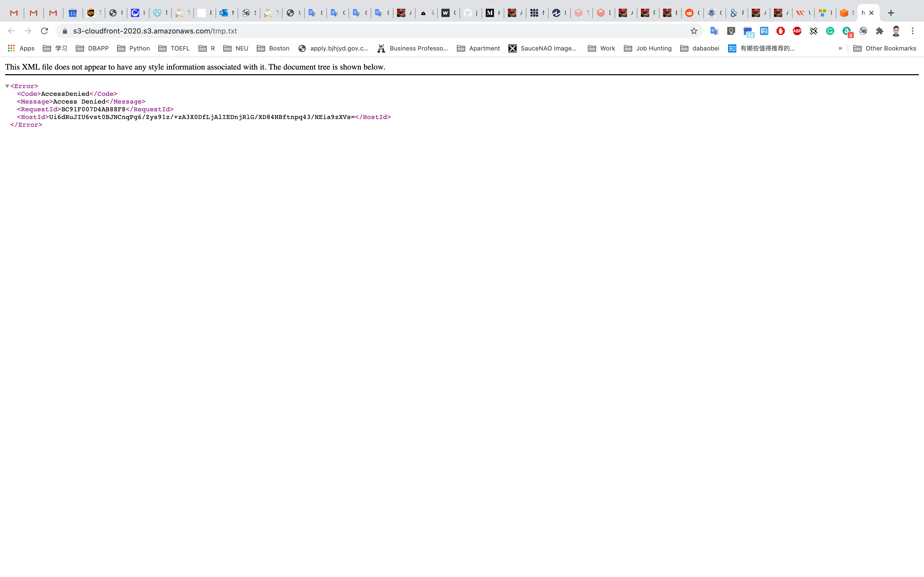Open Chrome's three-dot menu

pos(913,31)
